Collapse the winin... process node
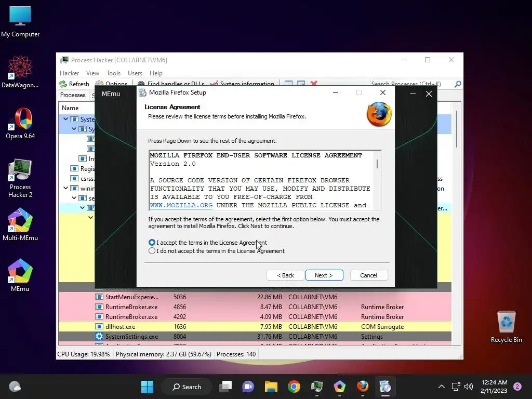 [x=66, y=188]
